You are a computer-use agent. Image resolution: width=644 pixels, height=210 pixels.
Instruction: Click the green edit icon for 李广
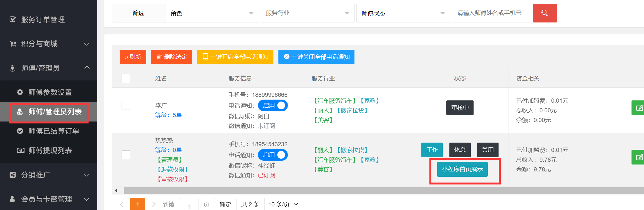639,108
